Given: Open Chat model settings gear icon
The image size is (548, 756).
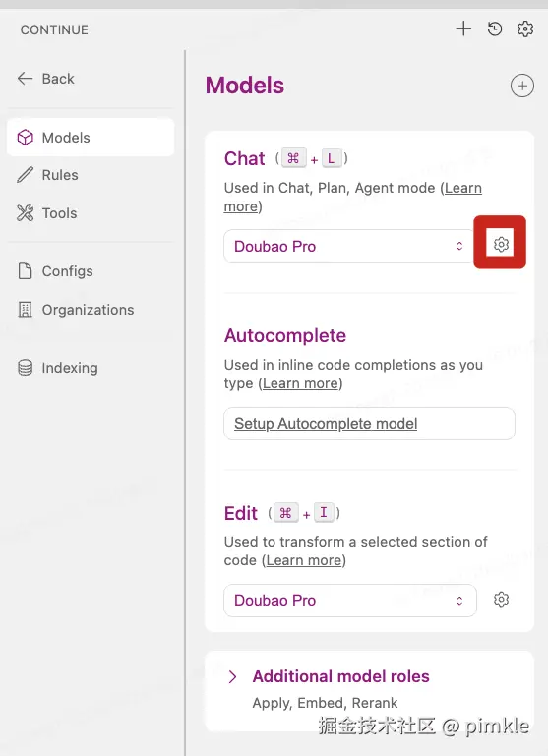Looking at the screenshot, I should (501, 245).
